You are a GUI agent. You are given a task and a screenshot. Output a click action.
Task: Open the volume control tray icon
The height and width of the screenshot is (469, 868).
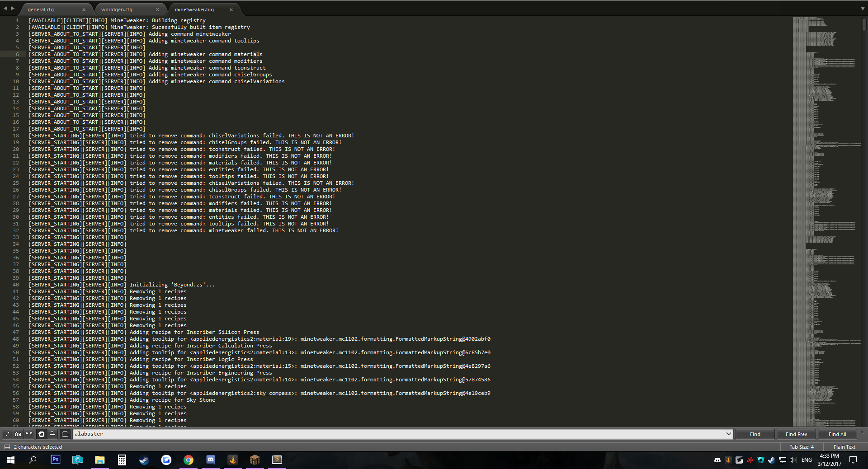click(793, 460)
